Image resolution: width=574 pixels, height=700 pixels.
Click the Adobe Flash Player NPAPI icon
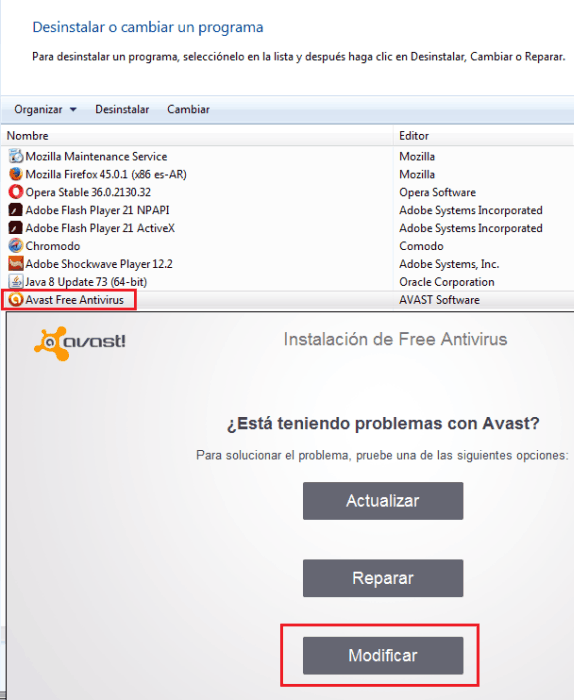[x=16, y=210]
